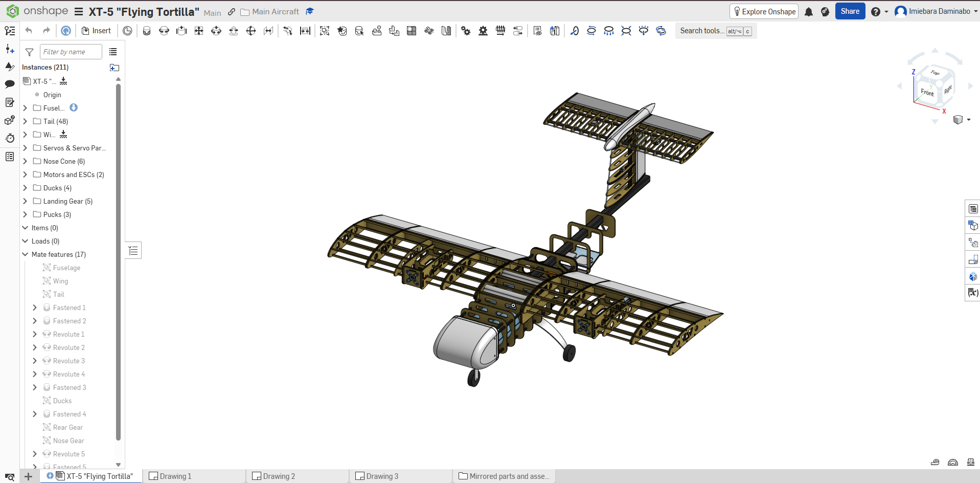Click Explore Onshape button
Screen dimensions: 980x483
[764, 11]
